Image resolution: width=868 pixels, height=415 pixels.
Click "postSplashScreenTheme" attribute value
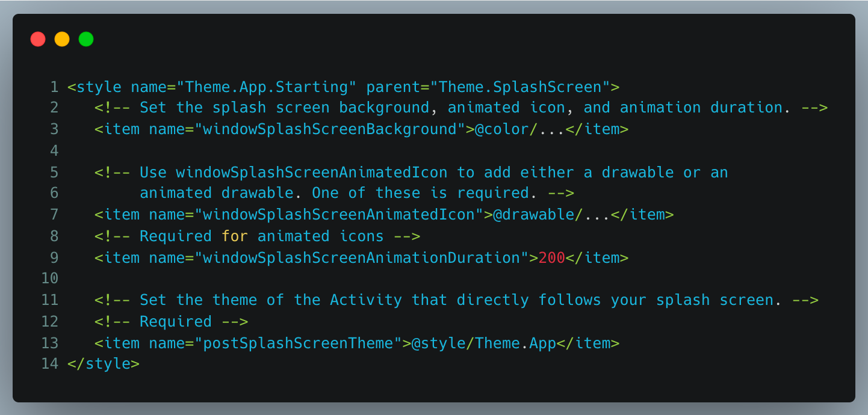pyautogui.click(x=298, y=343)
